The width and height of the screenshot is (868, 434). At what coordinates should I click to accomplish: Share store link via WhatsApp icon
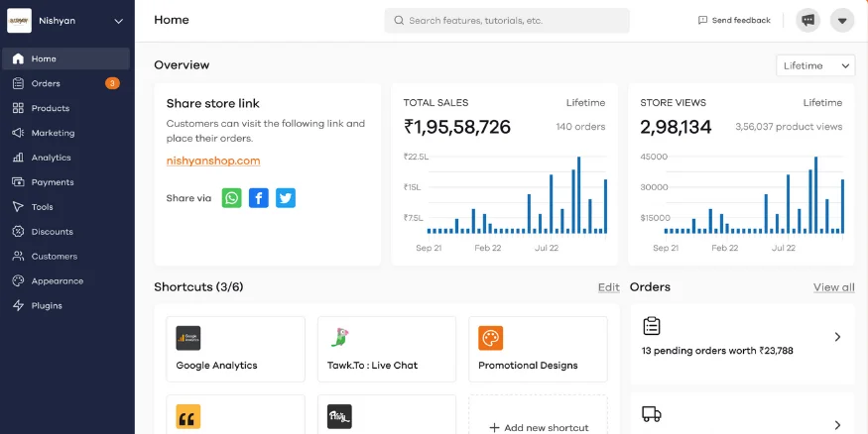point(232,198)
